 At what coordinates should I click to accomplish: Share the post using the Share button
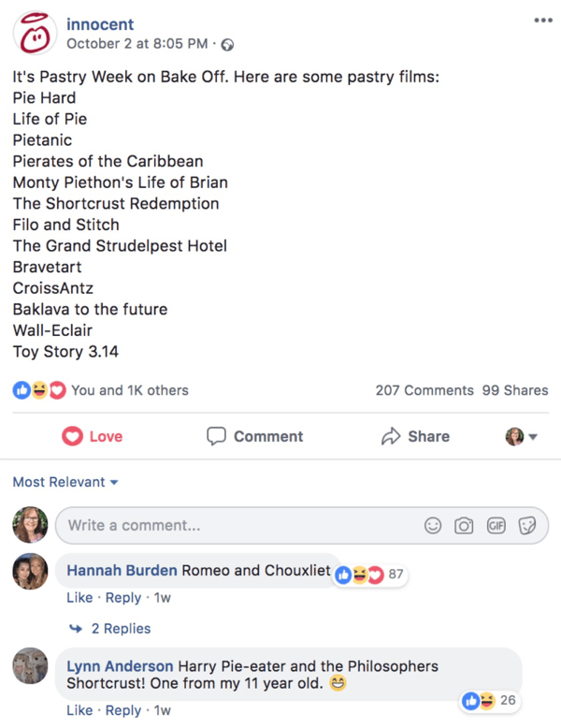pyautogui.click(x=415, y=436)
